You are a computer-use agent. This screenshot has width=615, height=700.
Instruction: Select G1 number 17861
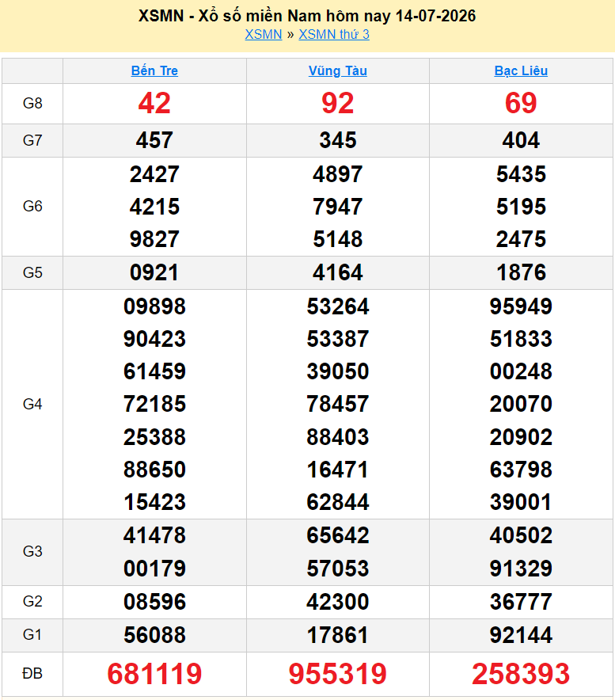pos(338,635)
